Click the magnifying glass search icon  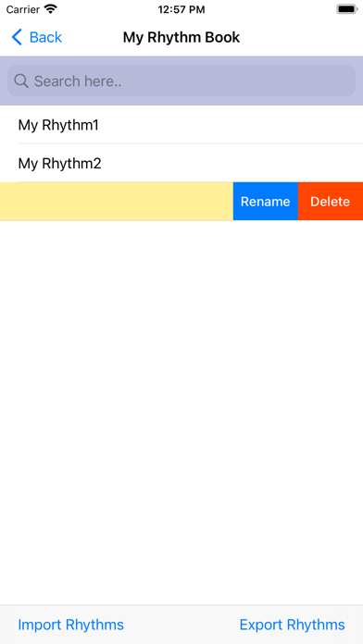(21, 80)
